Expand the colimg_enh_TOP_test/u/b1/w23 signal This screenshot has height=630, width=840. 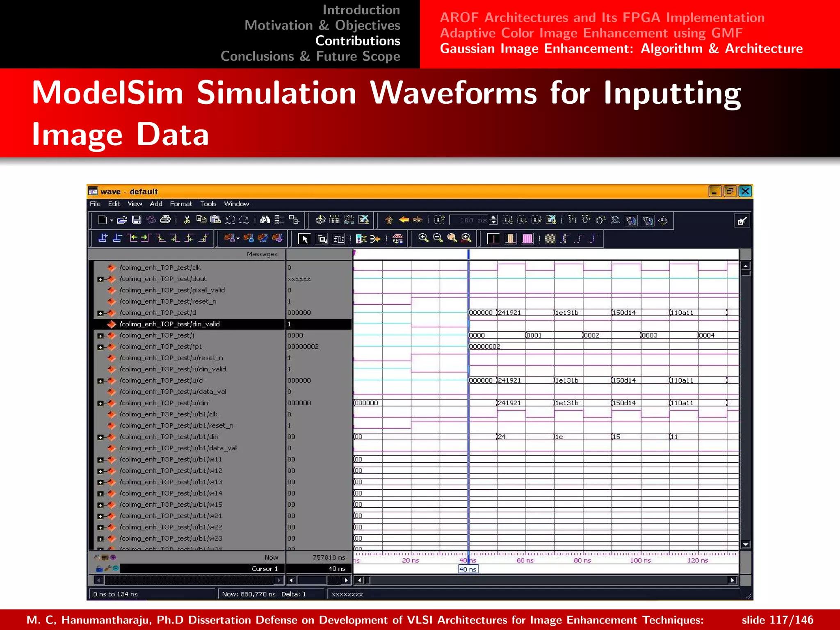(x=100, y=539)
